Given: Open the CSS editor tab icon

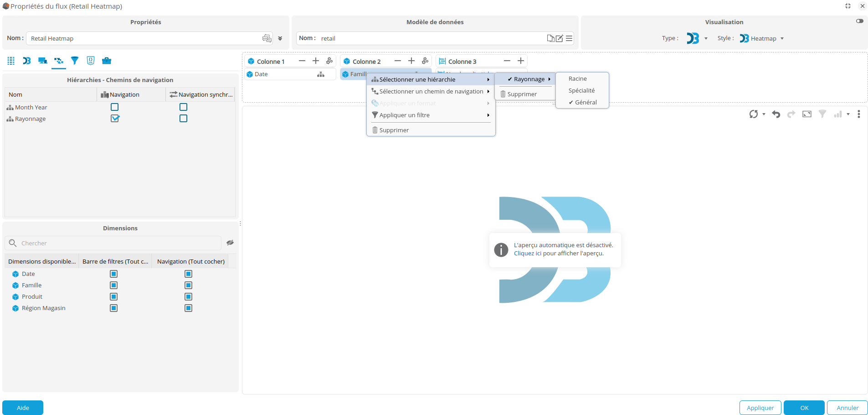Looking at the screenshot, I should [x=91, y=61].
